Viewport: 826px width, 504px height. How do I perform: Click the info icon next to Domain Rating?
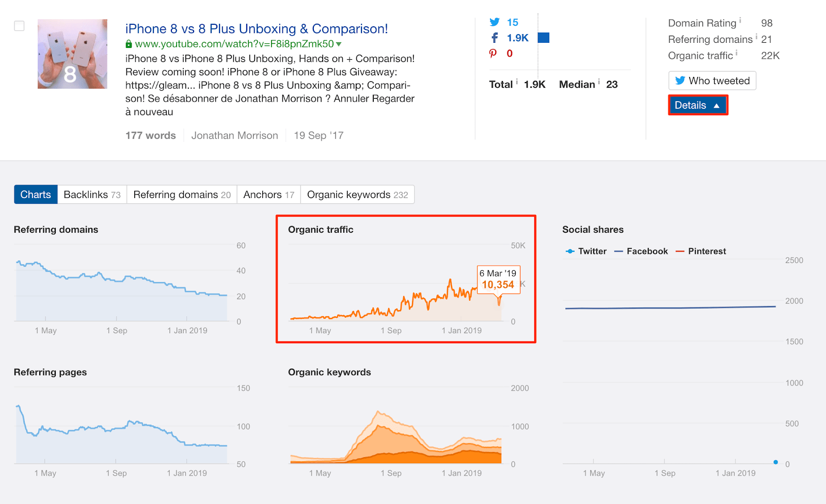point(741,20)
